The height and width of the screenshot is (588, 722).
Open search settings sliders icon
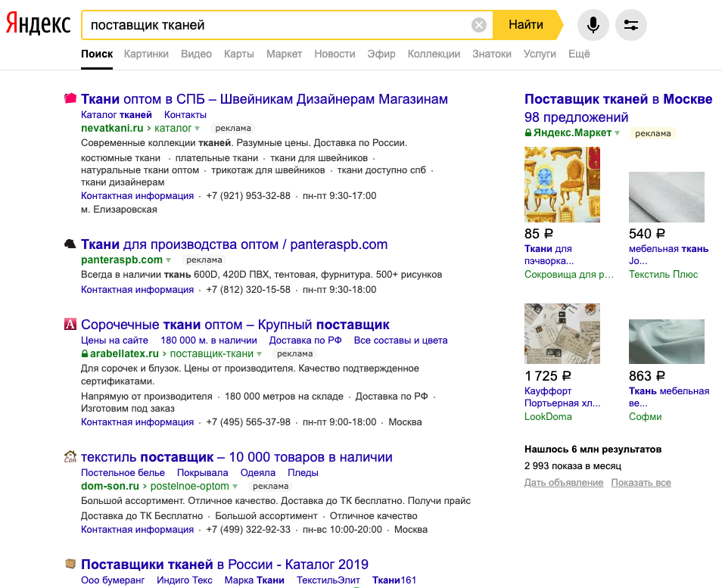tap(631, 25)
